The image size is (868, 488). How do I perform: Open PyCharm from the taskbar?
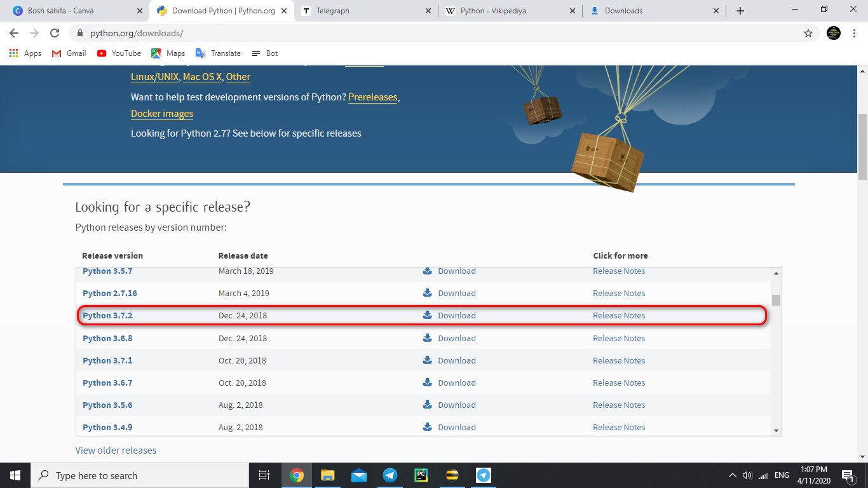point(421,475)
